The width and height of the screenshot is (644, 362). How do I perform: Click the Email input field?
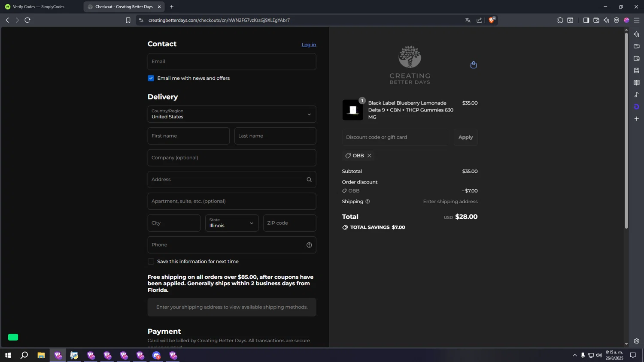tap(232, 61)
